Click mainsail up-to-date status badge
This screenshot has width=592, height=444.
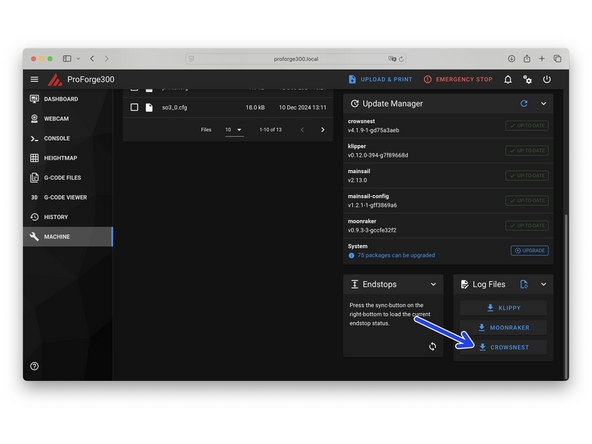click(x=527, y=176)
